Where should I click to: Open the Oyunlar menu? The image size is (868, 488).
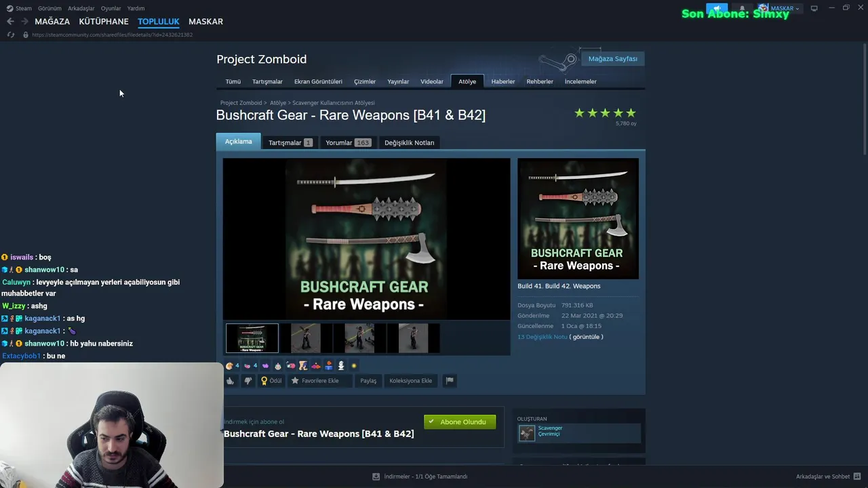coord(111,8)
